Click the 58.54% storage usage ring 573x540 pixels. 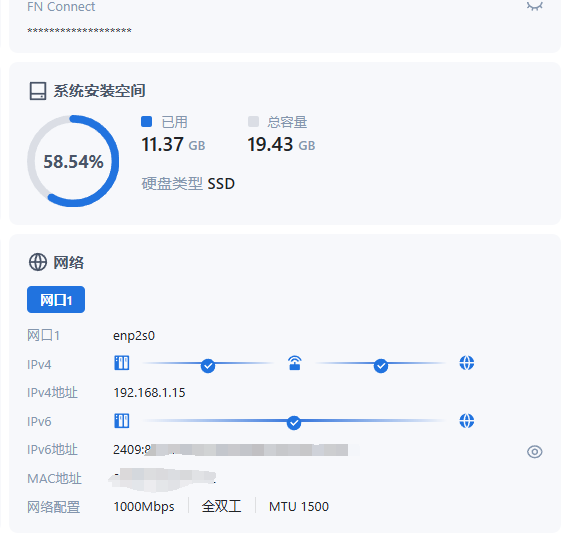click(x=73, y=161)
